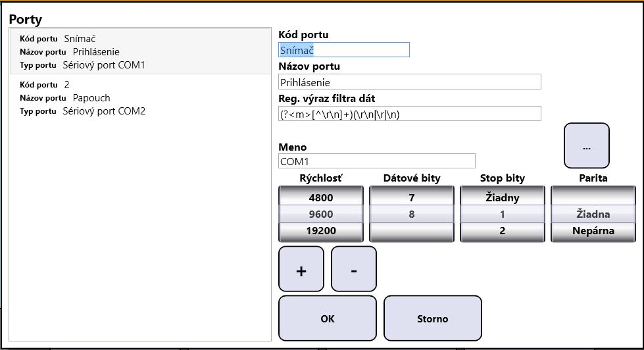644x350 pixels.
Task: Click the Reg. výraz filtra dát input
Action: point(409,114)
